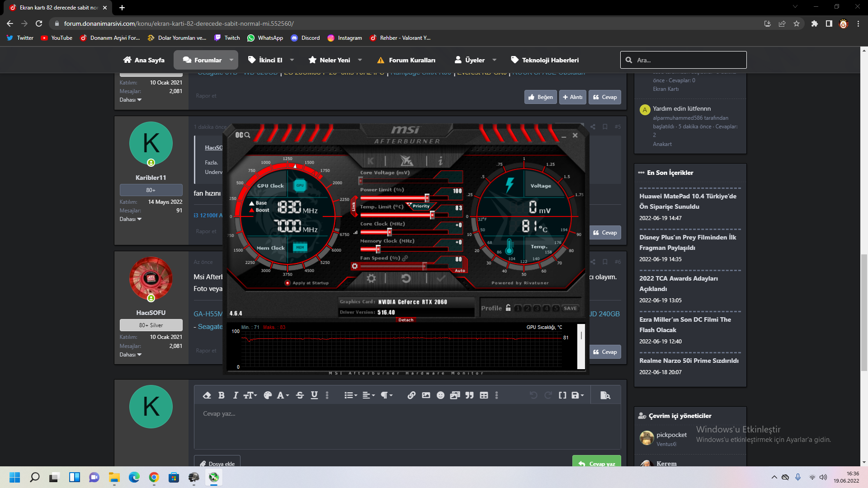Insert image in reply editor
868x488 pixels.
tap(426, 395)
